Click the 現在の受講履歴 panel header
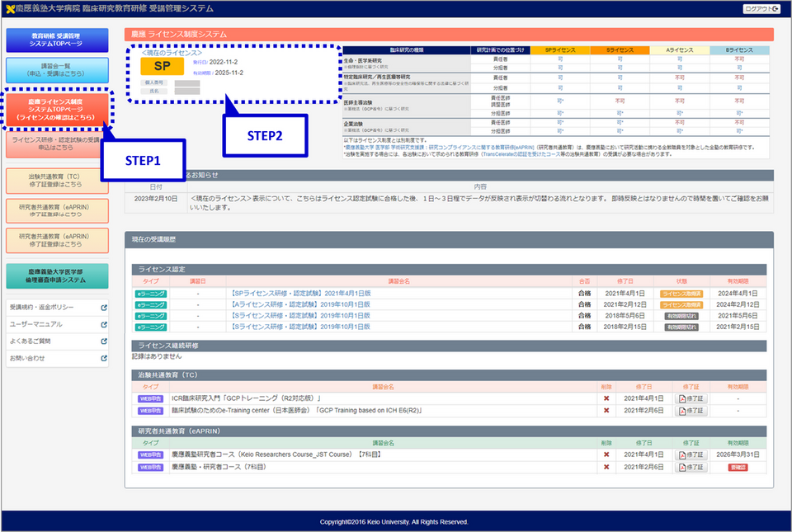Viewport: 792px width, 532px height. [x=449, y=239]
